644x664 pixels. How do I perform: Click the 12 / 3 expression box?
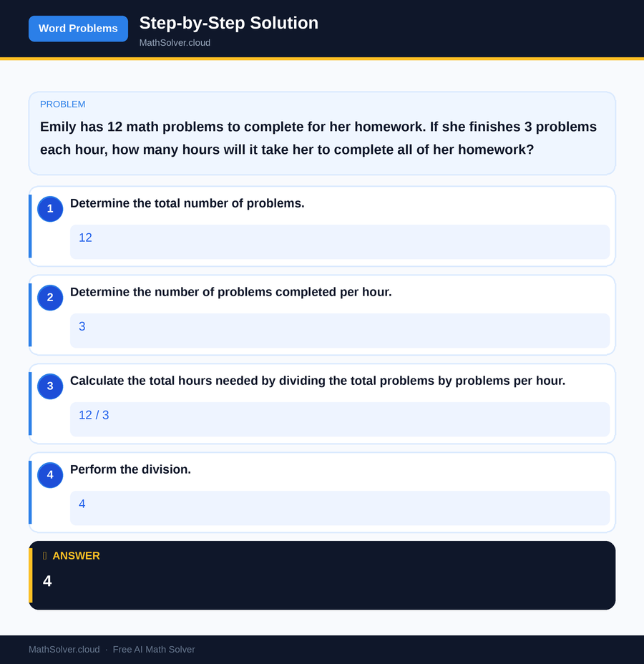click(x=94, y=415)
